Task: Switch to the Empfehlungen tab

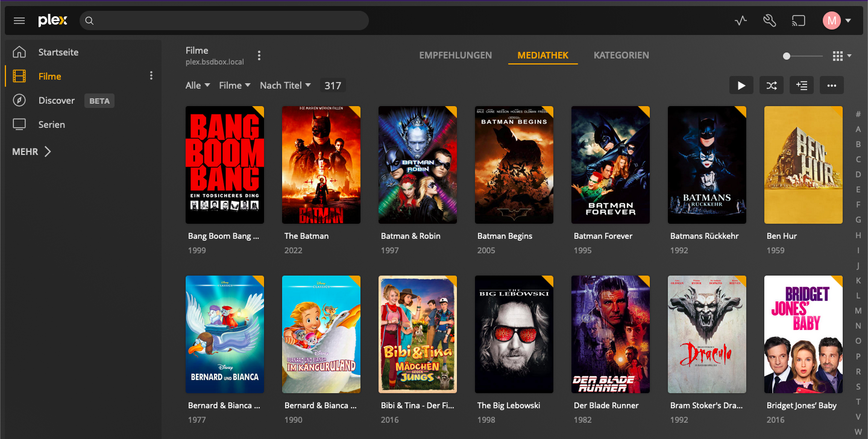Action: pos(456,55)
